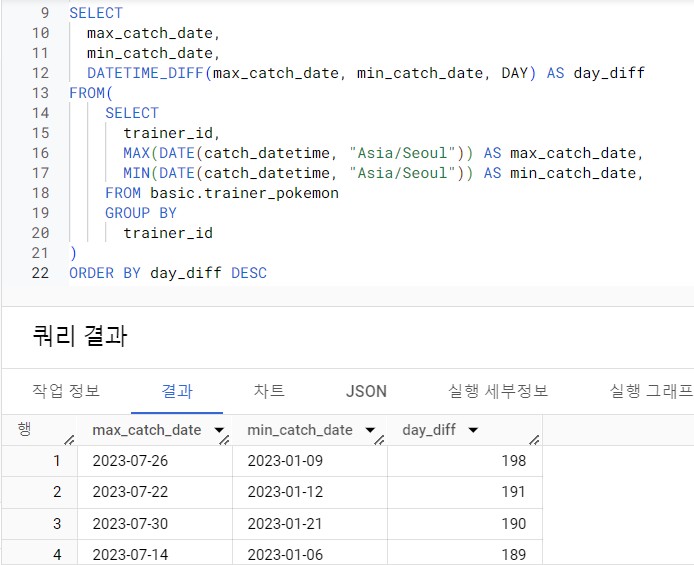694x565 pixels.
Task: Click the min_catch_date column resize handle
Action: pyautogui.click(x=379, y=440)
